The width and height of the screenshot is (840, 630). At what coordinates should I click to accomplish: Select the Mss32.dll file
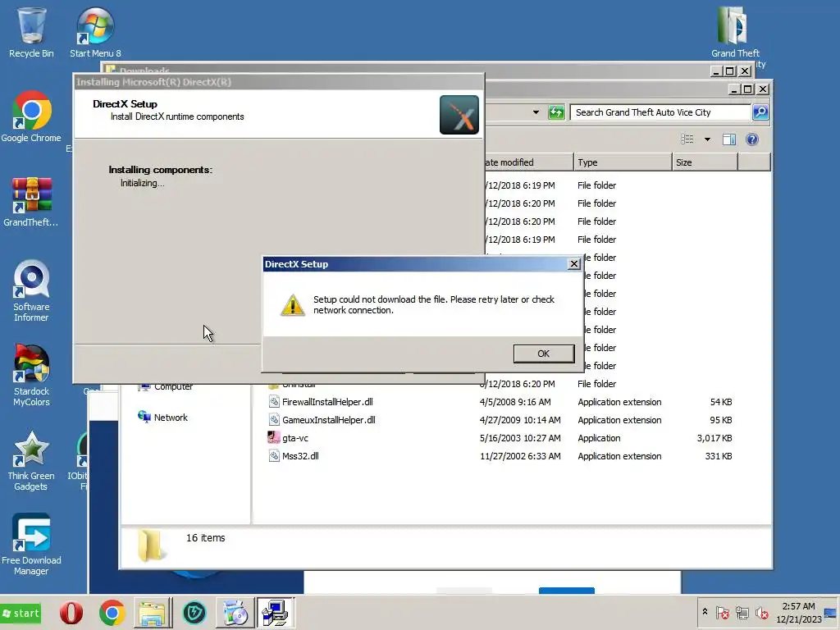pyautogui.click(x=300, y=456)
